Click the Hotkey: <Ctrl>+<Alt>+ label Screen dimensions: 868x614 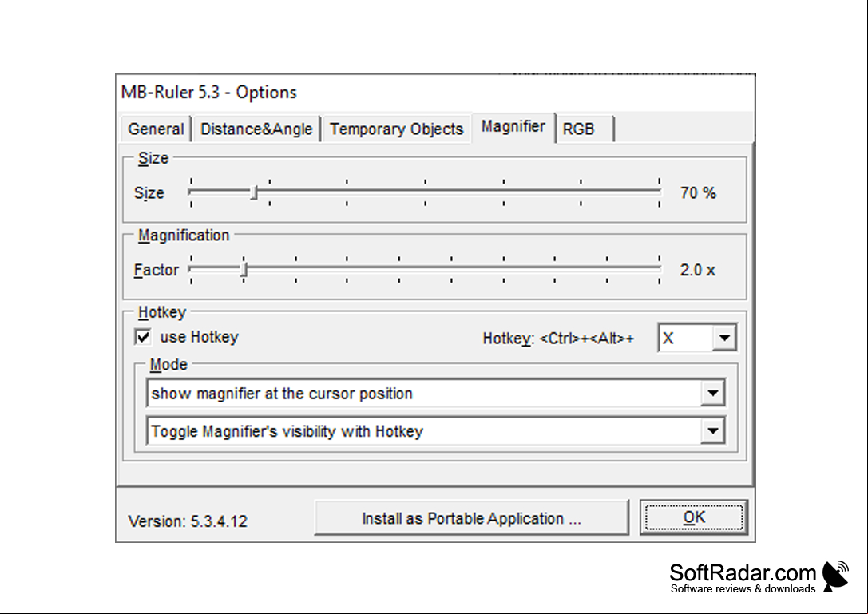tap(558, 339)
